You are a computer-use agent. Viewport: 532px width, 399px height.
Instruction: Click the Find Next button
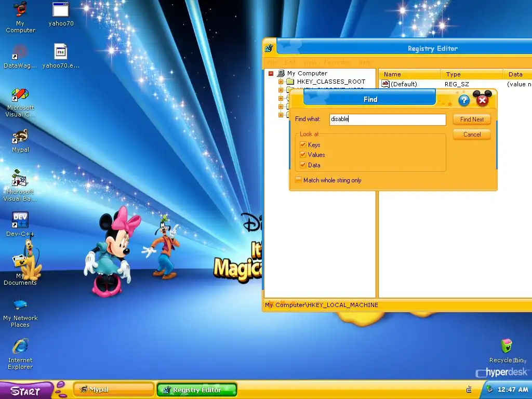pyautogui.click(x=472, y=119)
